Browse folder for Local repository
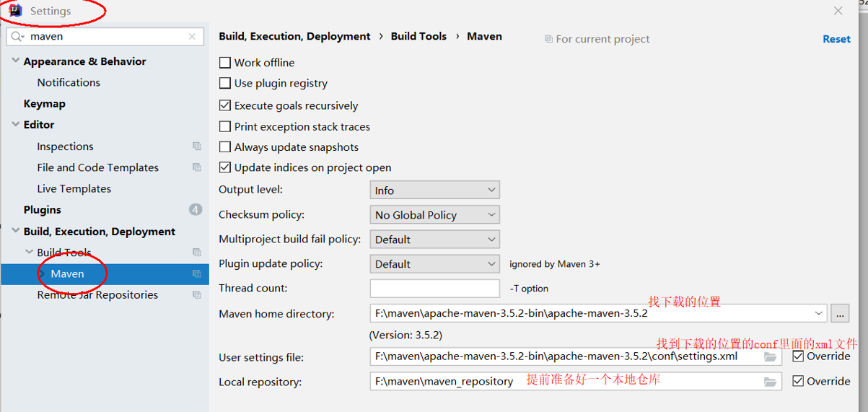Screen dimensions: 868x412 [770, 381]
